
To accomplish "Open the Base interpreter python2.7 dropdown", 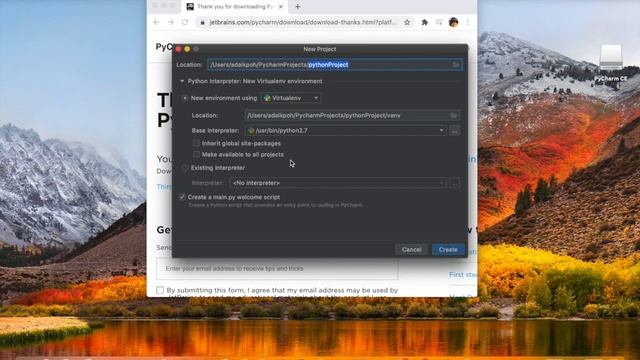I will tap(345, 131).
